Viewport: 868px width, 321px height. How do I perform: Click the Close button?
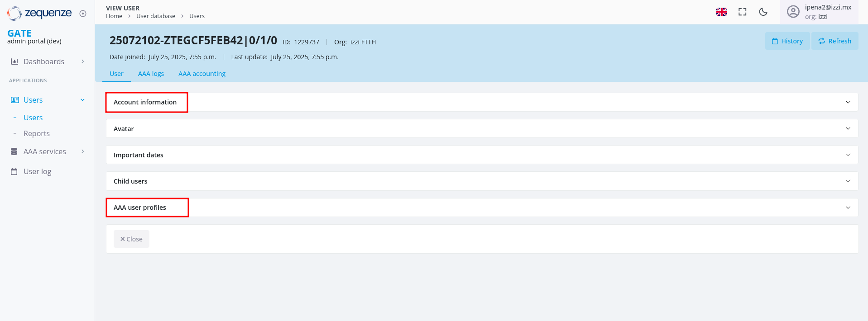click(x=131, y=239)
